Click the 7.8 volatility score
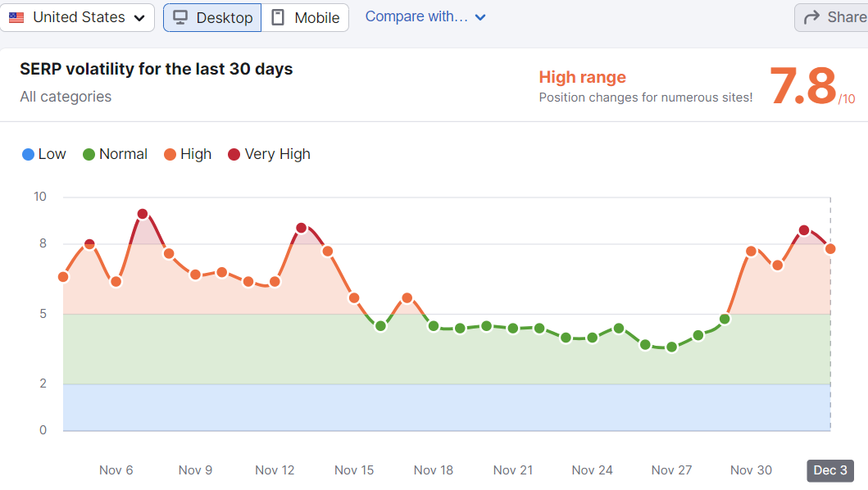The image size is (868, 490). point(802,86)
